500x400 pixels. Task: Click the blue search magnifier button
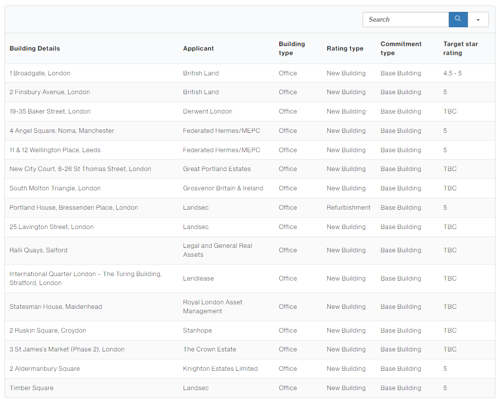pyautogui.click(x=458, y=19)
